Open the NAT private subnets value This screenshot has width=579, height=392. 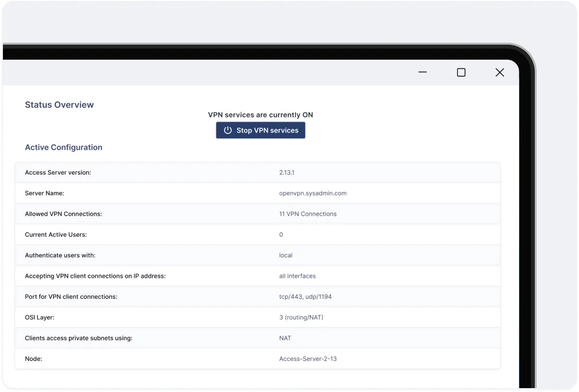285,338
